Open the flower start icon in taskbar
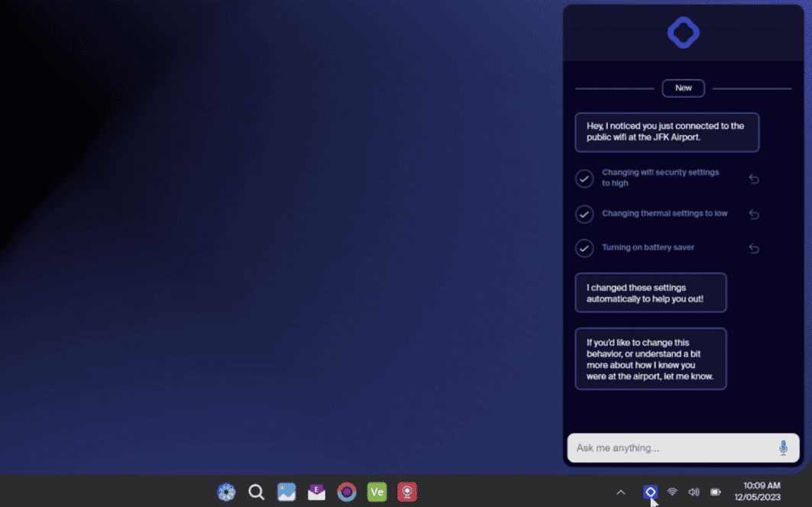Screen dimensions: 812x507 (x=226, y=492)
